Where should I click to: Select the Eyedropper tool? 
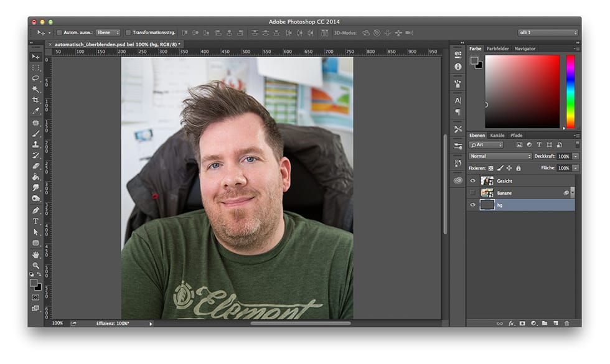[x=35, y=111]
